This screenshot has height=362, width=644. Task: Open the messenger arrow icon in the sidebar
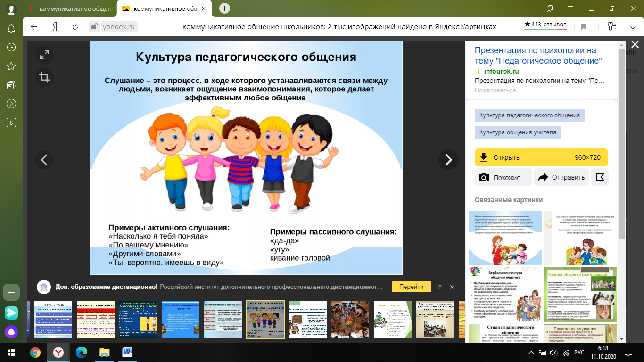[11, 312]
